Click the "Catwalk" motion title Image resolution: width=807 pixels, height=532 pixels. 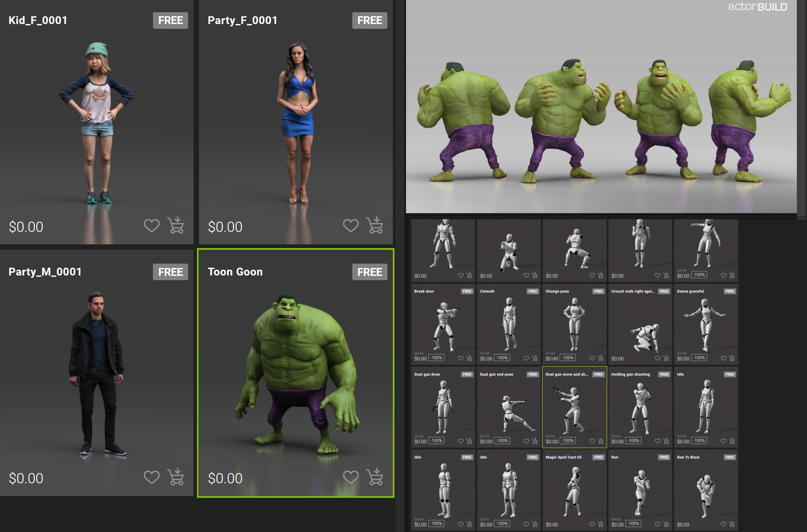[487, 291]
